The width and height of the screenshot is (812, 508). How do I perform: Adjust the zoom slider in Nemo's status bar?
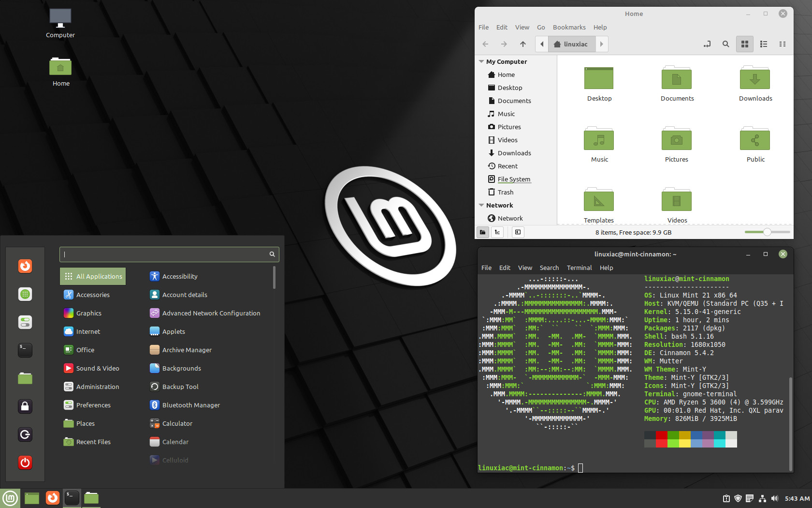[767, 232]
